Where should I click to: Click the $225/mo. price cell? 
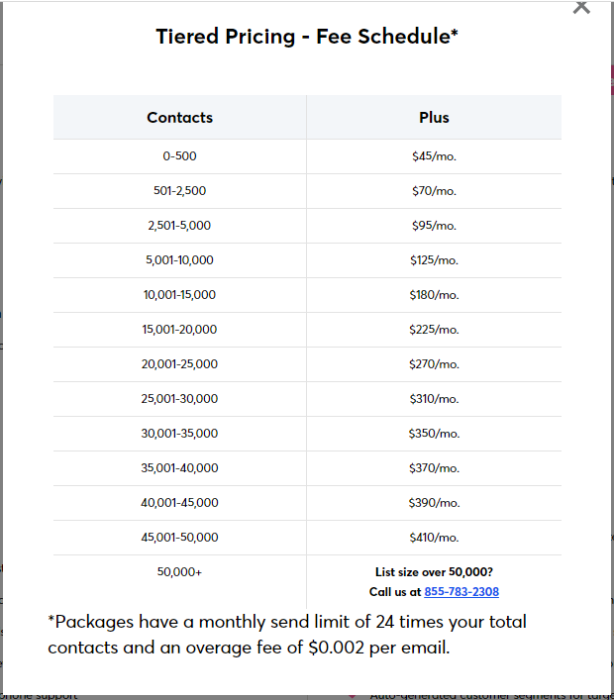[434, 330]
